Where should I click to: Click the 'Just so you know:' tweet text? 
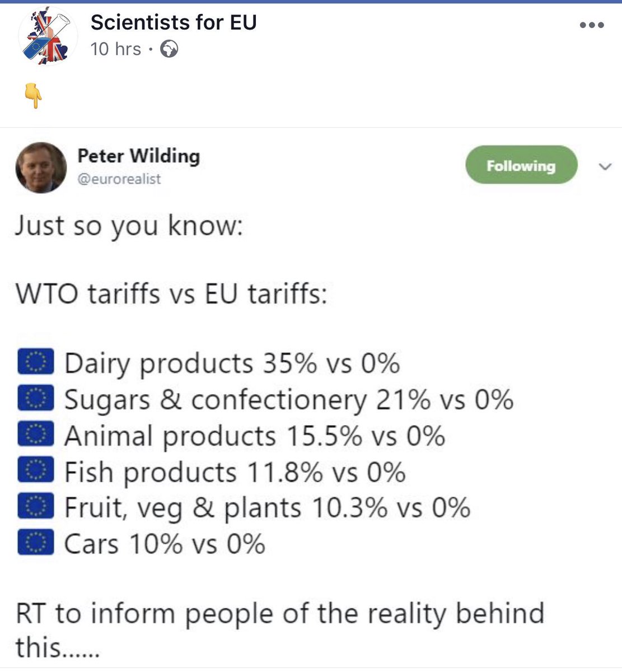tap(129, 227)
